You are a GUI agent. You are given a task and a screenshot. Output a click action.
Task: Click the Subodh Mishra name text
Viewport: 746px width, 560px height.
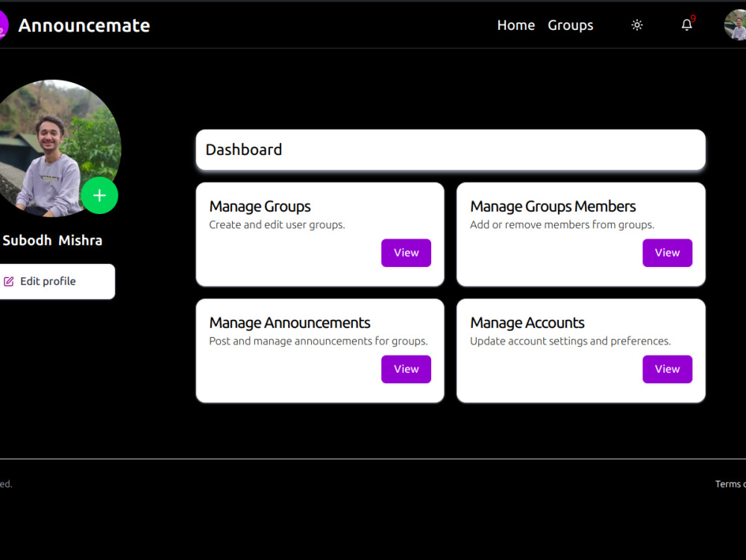52,241
